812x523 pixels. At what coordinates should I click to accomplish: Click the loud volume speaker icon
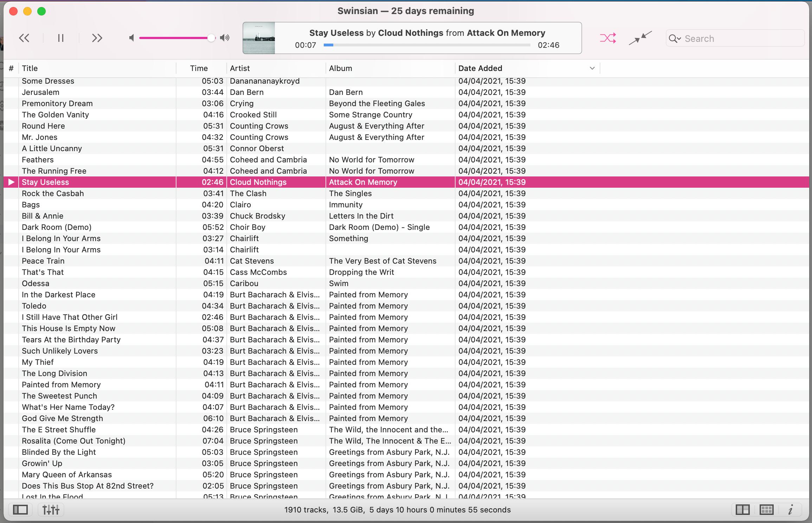pos(225,38)
